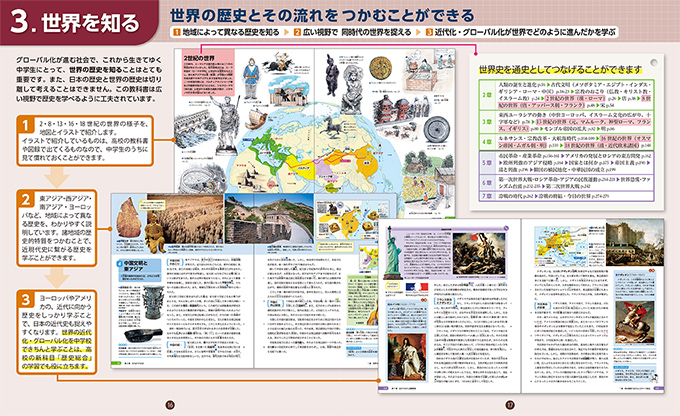
Task: Click the Bastille storming painting
Action: 634,242
